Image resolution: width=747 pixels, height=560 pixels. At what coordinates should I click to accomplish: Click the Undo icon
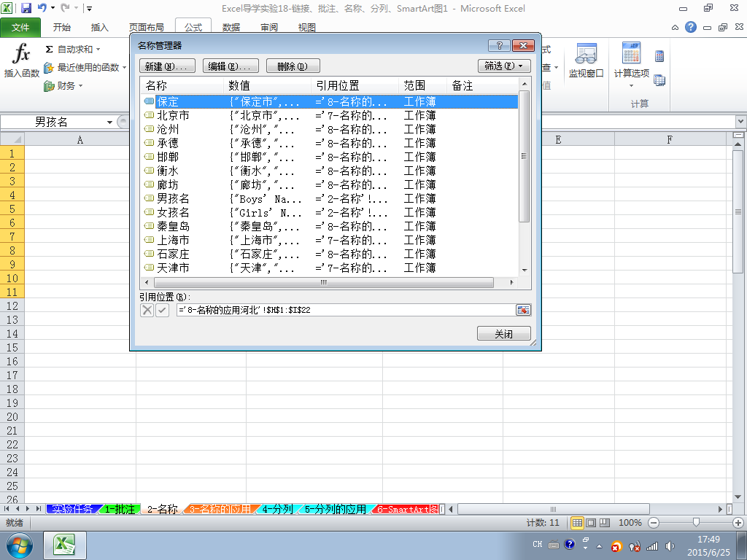click(x=42, y=8)
